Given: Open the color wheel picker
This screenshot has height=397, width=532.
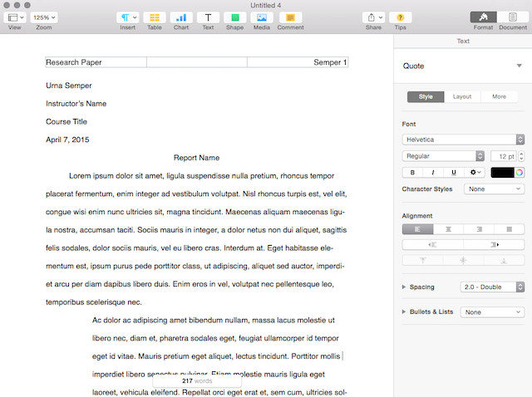Looking at the screenshot, I should pyautogui.click(x=519, y=173).
